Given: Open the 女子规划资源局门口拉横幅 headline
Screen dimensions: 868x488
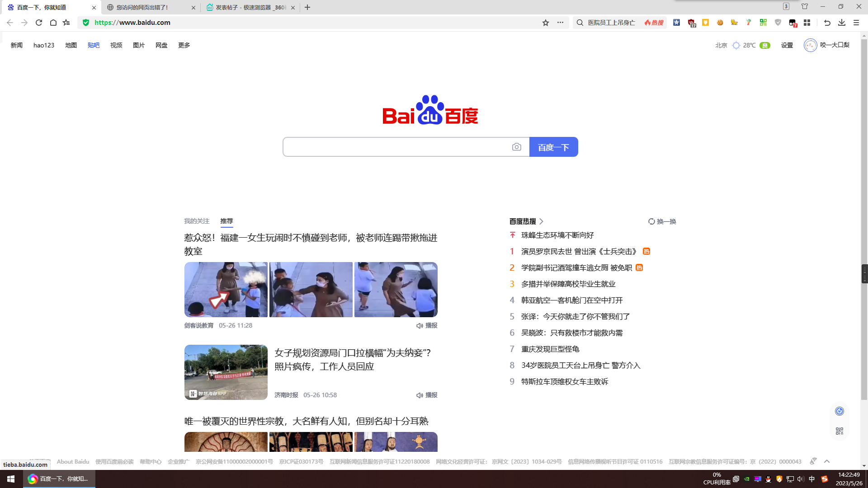Looking at the screenshot, I should (x=353, y=360).
